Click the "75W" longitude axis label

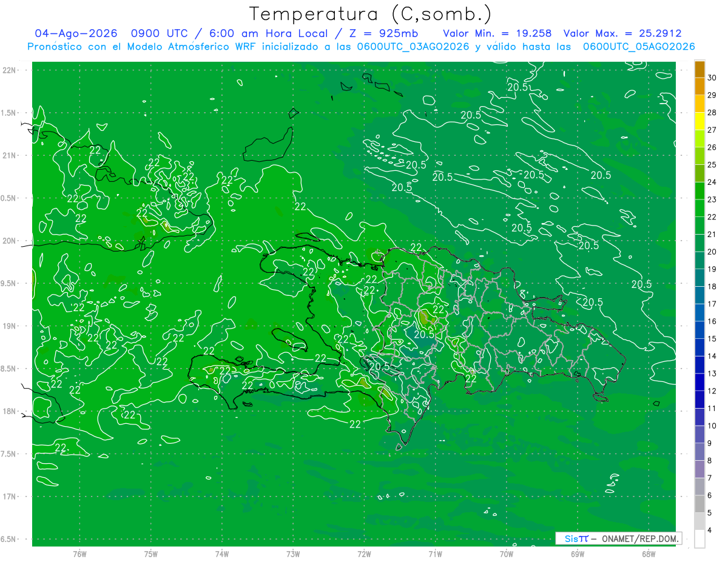151,554
